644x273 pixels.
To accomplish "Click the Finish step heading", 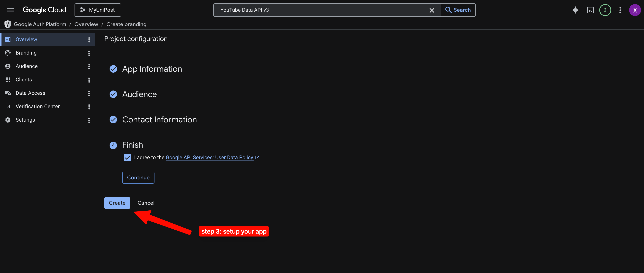I will point(132,145).
